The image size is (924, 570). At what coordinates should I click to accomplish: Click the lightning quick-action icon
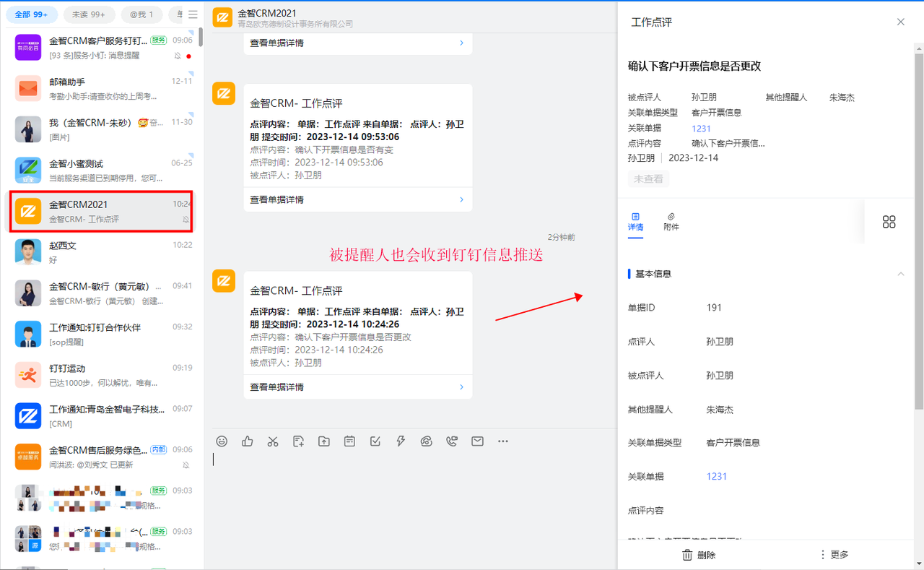[401, 441]
